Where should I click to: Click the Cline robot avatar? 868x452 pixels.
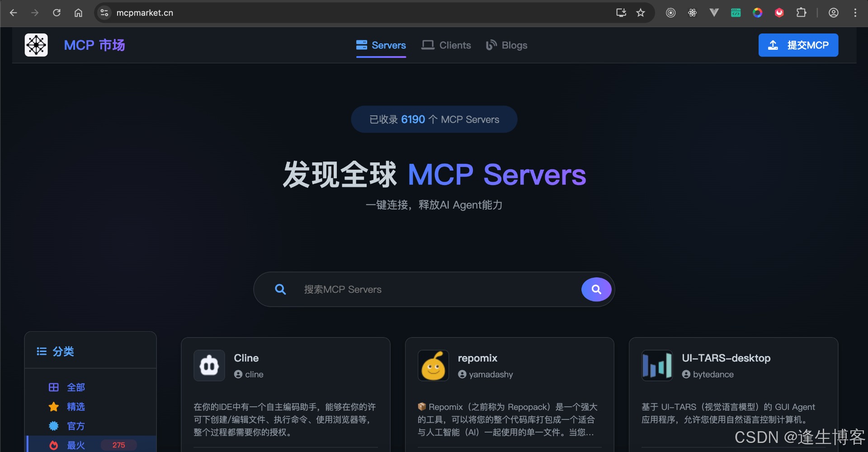209,365
